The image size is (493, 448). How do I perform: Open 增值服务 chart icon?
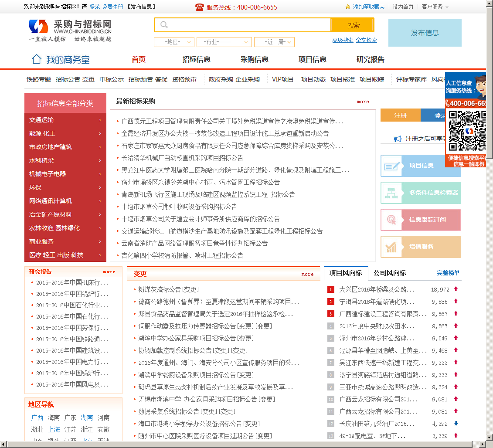(x=391, y=247)
